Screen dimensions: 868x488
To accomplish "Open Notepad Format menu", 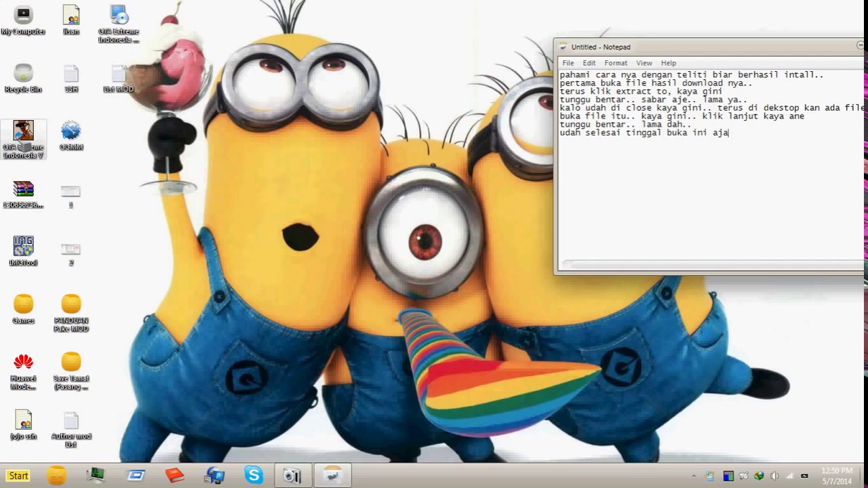I will [616, 63].
